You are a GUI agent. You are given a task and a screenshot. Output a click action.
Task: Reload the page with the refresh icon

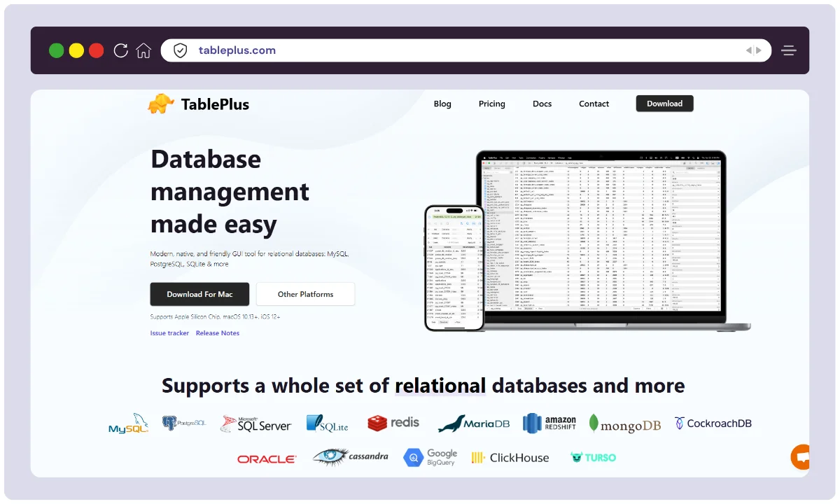120,50
